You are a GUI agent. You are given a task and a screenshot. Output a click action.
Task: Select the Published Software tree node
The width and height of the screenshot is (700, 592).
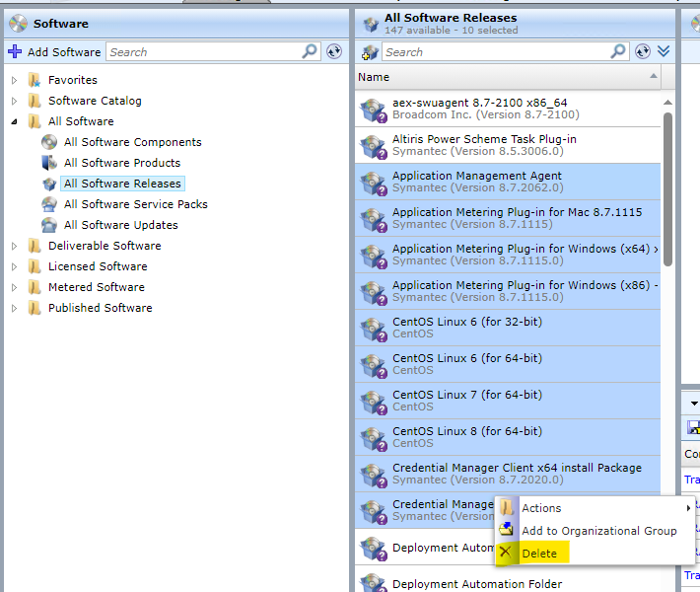pyautogui.click(x=100, y=308)
